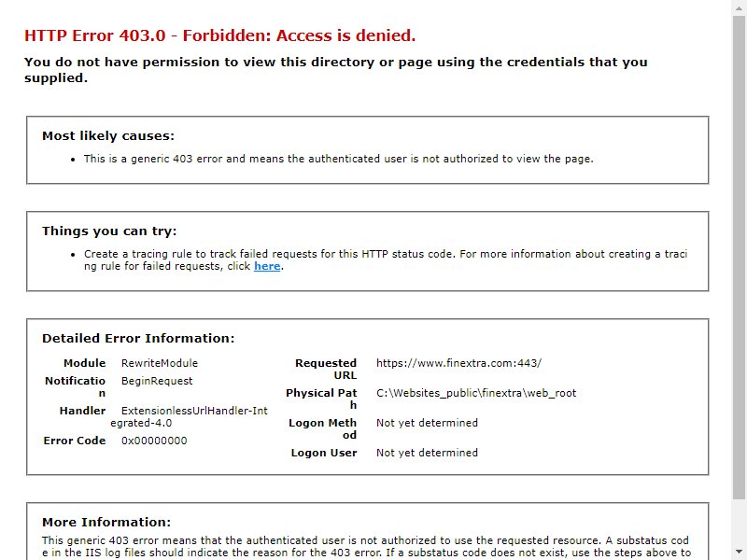Click the 'Things you can try:' heading
The height and width of the screenshot is (560, 747).
(109, 231)
